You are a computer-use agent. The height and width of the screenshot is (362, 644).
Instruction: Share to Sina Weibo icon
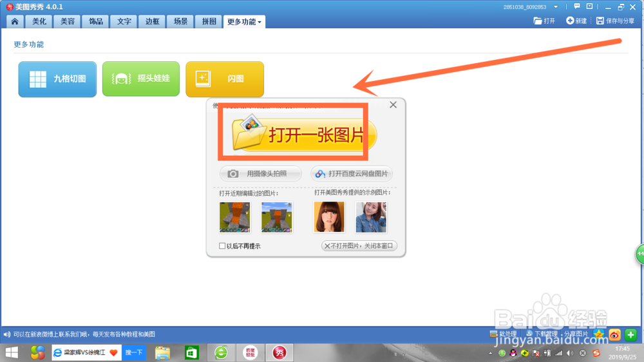614,335
